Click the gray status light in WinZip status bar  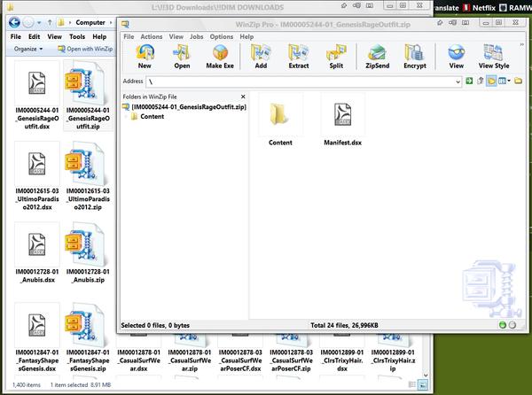click(x=512, y=325)
